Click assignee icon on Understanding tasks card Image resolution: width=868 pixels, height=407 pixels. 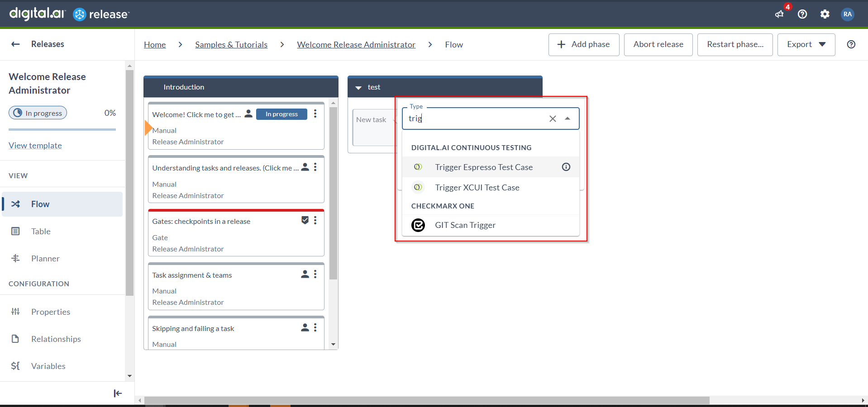(305, 167)
